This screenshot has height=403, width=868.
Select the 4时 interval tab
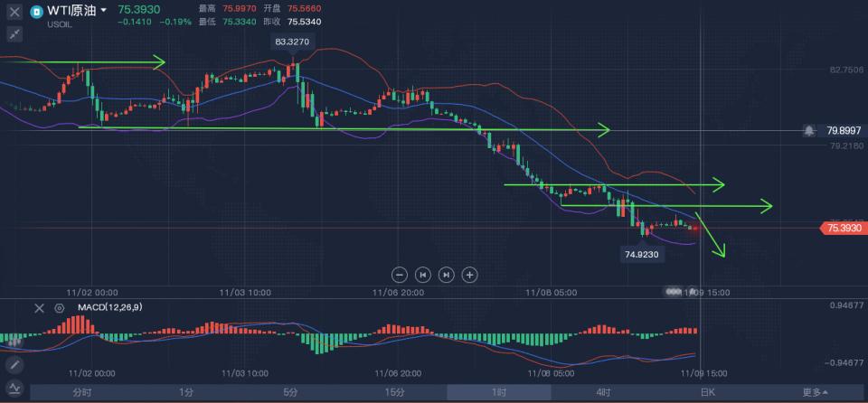(602, 392)
